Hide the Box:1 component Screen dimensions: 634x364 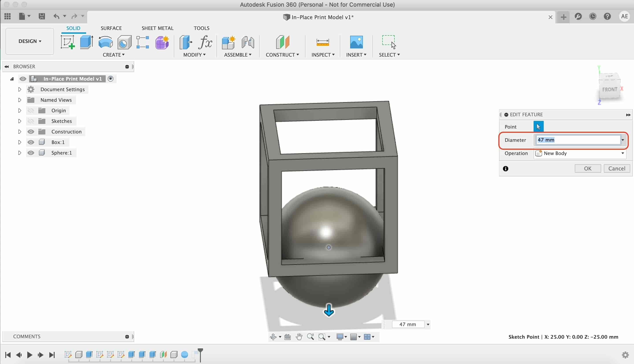pyautogui.click(x=31, y=142)
